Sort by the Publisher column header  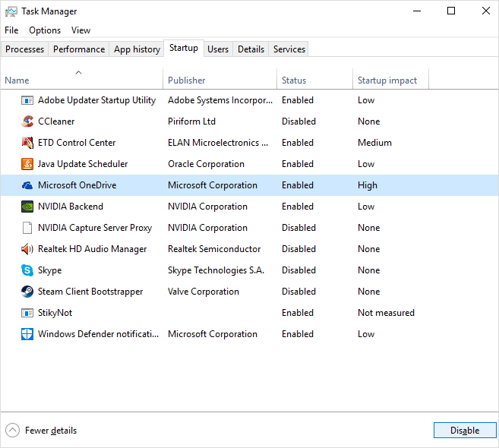219,79
